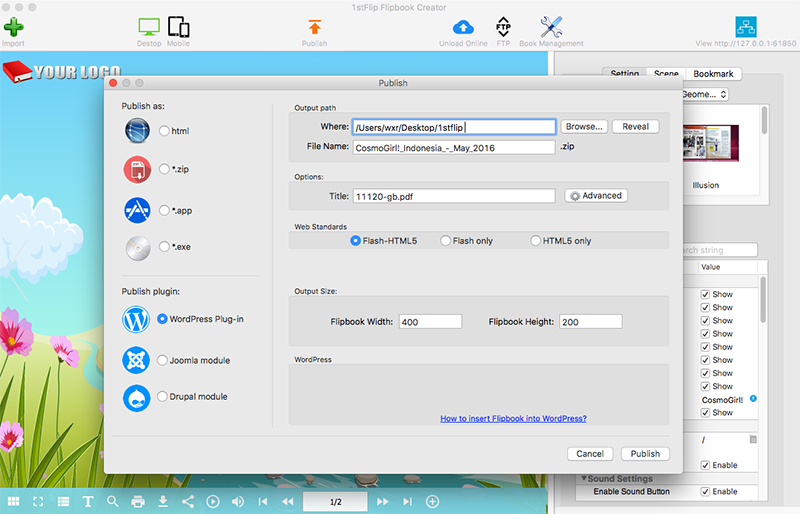Click the share icon
Screen dimensions: 800x514
click(x=188, y=502)
